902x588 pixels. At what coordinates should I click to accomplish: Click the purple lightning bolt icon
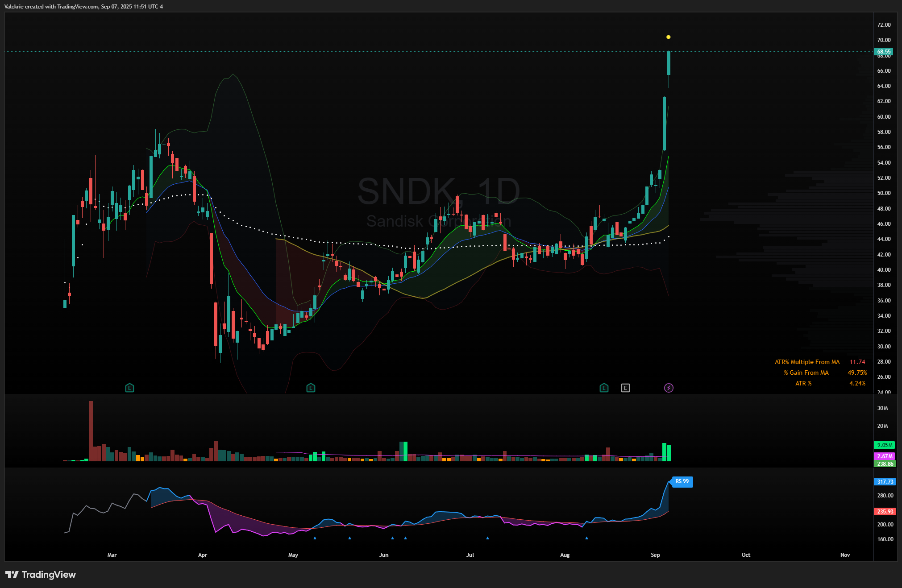(x=669, y=388)
